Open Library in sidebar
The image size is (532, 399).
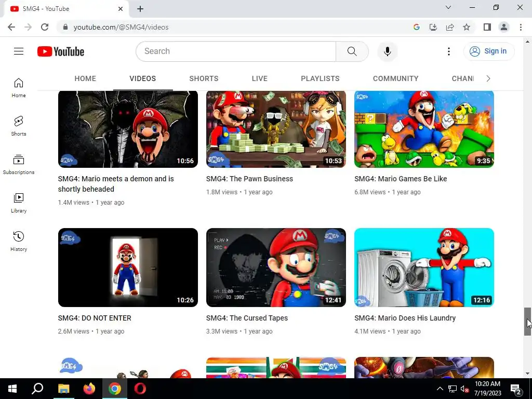(19, 203)
